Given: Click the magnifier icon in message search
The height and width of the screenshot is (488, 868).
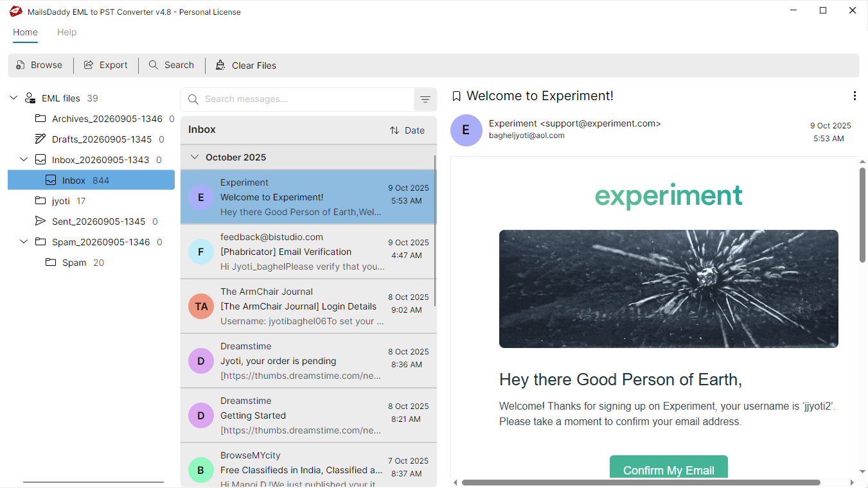Looking at the screenshot, I should click(x=193, y=100).
